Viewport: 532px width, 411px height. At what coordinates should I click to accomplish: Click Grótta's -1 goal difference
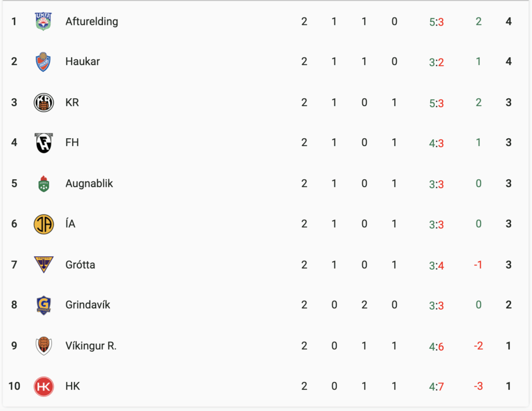[478, 264]
